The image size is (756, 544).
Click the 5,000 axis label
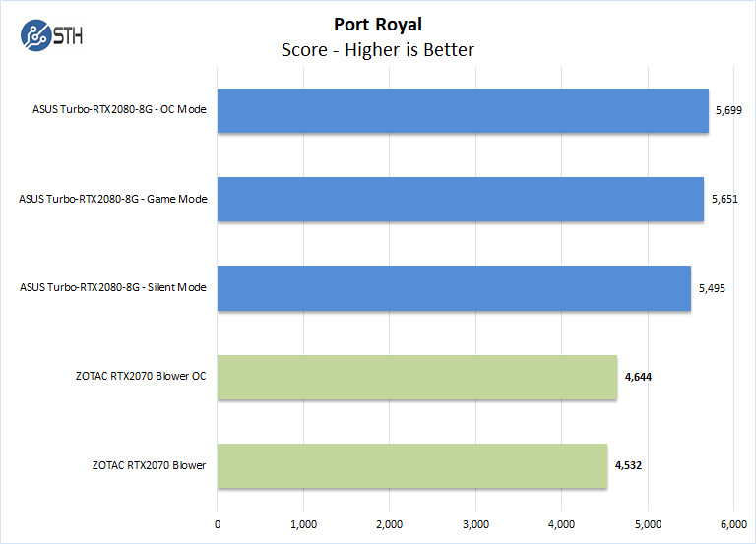(x=648, y=524)
